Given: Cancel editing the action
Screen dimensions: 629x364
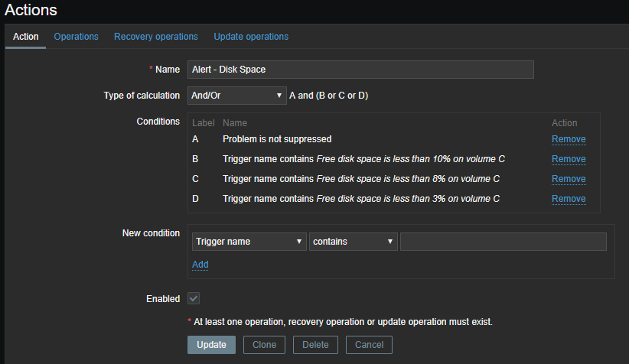Looking at the screenshot, I should click(369, 345).
